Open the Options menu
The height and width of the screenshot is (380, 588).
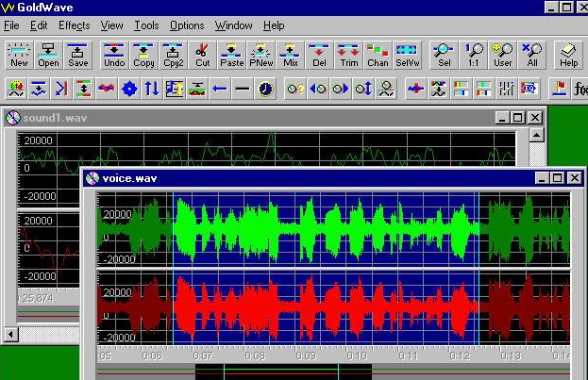click(x=187, y=25)
